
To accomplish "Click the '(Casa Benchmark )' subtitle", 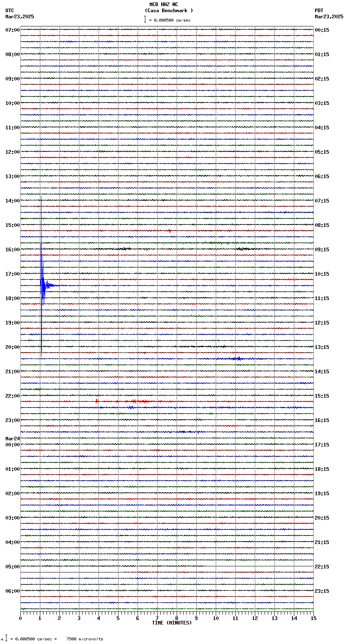I will click(x=169, y=11).
